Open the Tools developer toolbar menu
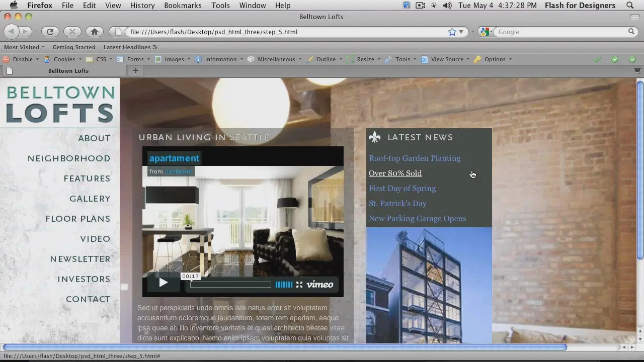Screen dimensions: 644x362 pyautogui.click(x=400, y=59)
